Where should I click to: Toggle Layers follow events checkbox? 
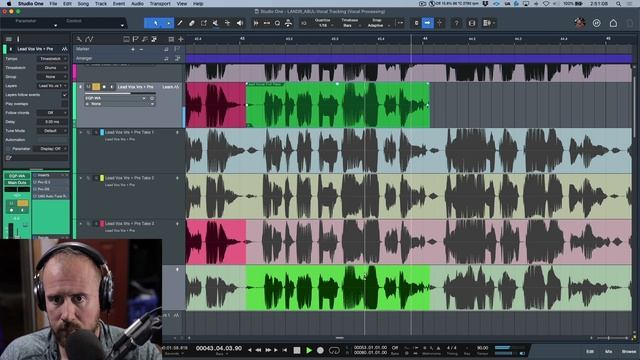pos(64,95)
